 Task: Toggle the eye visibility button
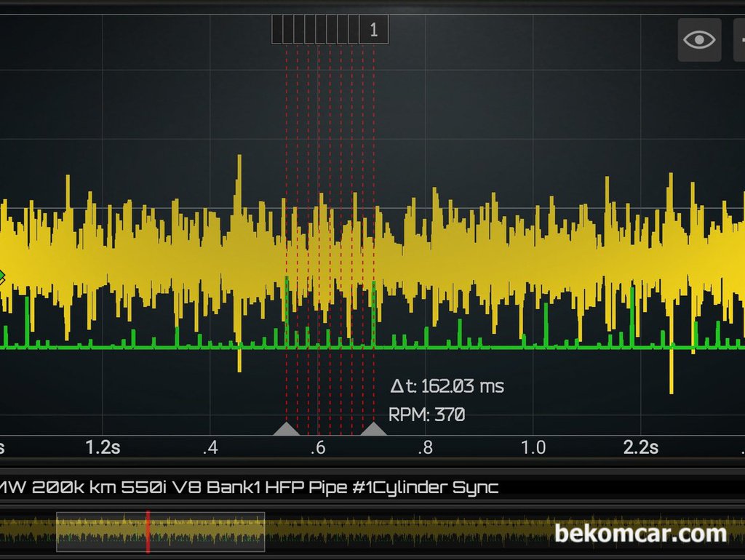click(699, 39)
